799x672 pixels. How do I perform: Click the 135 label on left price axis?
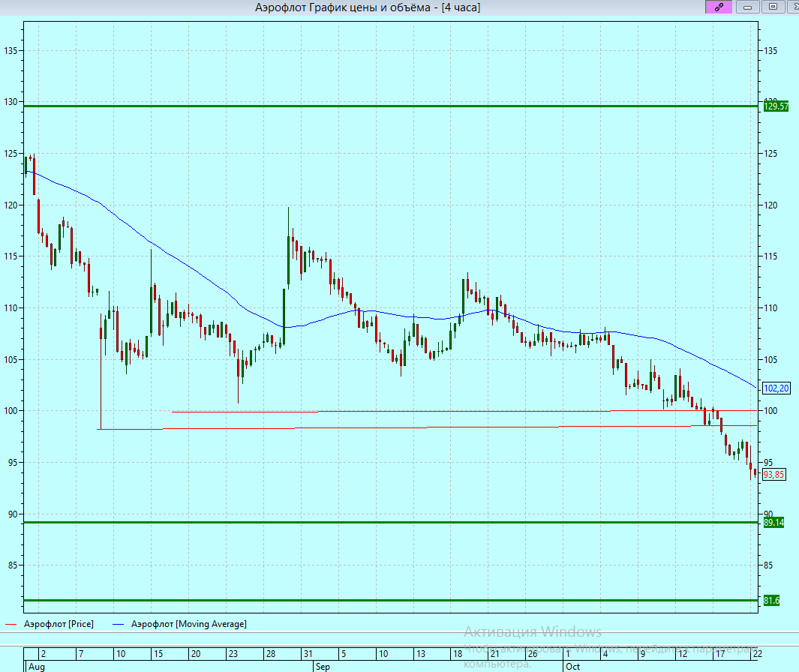[x=11, y=50]
